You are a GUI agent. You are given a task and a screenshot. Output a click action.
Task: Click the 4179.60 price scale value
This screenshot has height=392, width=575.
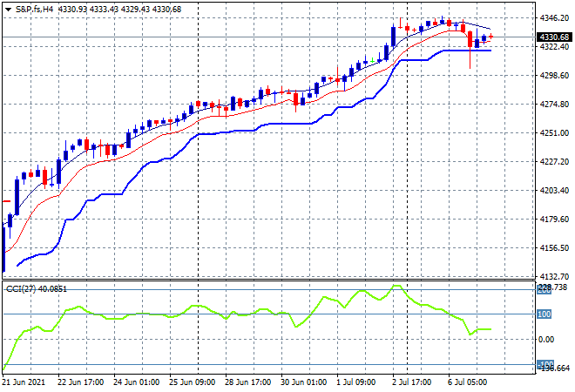coord(554,220)
